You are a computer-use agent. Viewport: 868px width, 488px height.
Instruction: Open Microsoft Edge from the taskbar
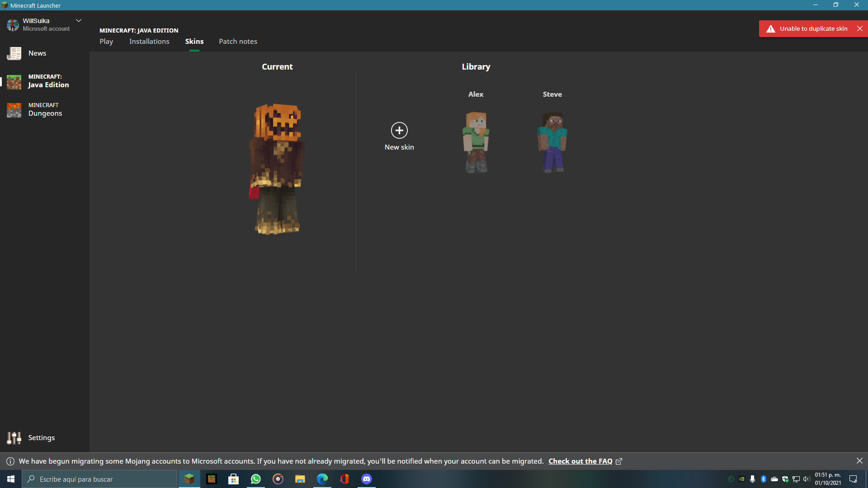point(322,479)
